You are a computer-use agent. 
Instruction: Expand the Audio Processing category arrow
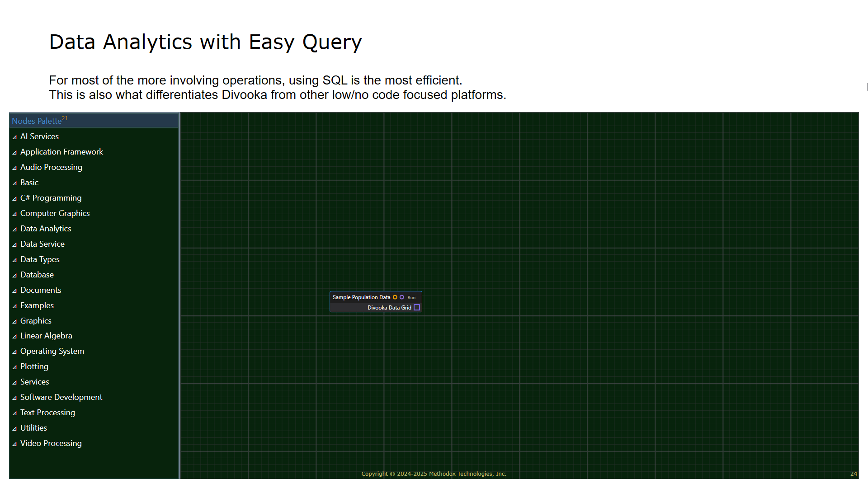click(x=14, y=168)
